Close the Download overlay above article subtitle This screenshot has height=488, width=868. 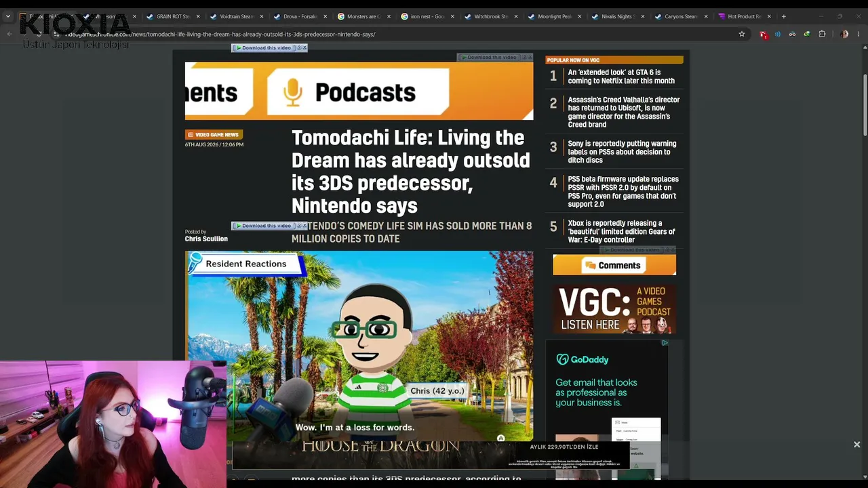click(x=304, y=226)
